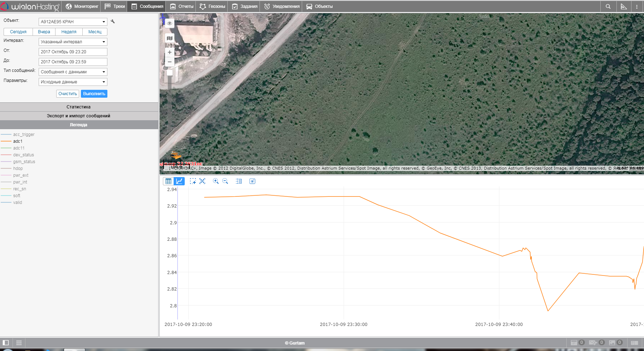Viewport: 644px width, 351px height.
Task: Click the chart zoom-in magnifier icon
Action: coord(216,181)
